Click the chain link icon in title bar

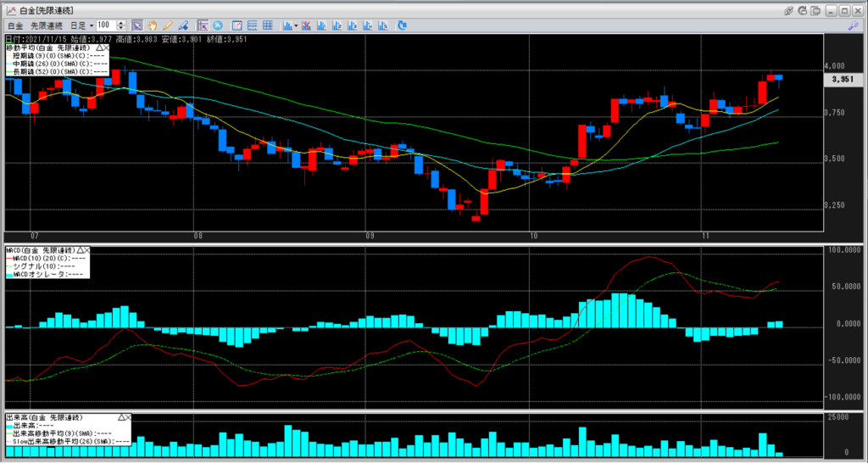788,9
